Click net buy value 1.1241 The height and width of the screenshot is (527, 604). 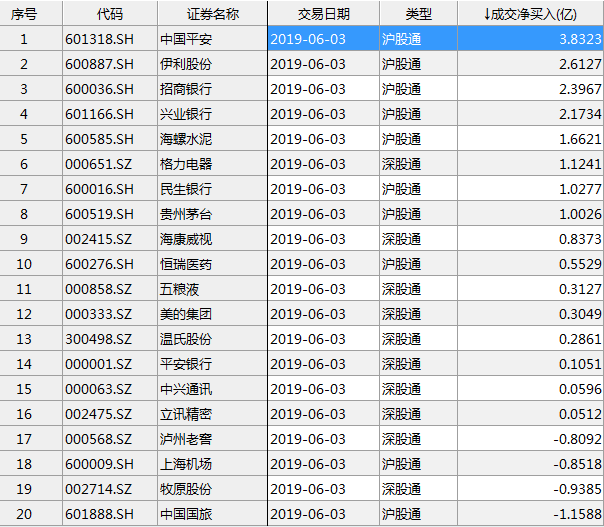click(530, 164)
